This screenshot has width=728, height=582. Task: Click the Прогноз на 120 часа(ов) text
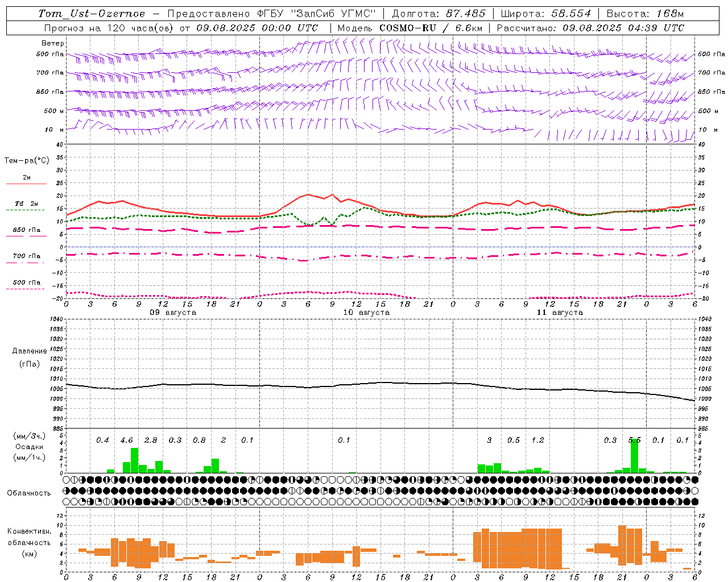[109, 28]
